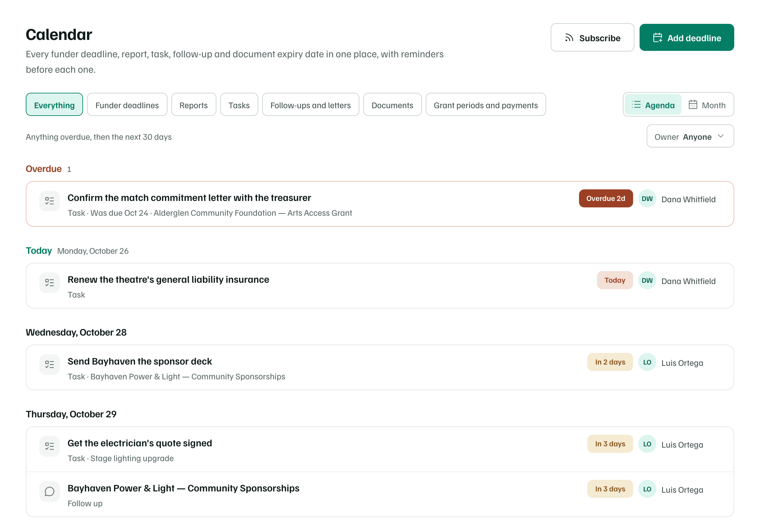This screenshot has height=532, width=760.
Task: Click the calendar icon on the Month view
Action: [x=692, y=105]
